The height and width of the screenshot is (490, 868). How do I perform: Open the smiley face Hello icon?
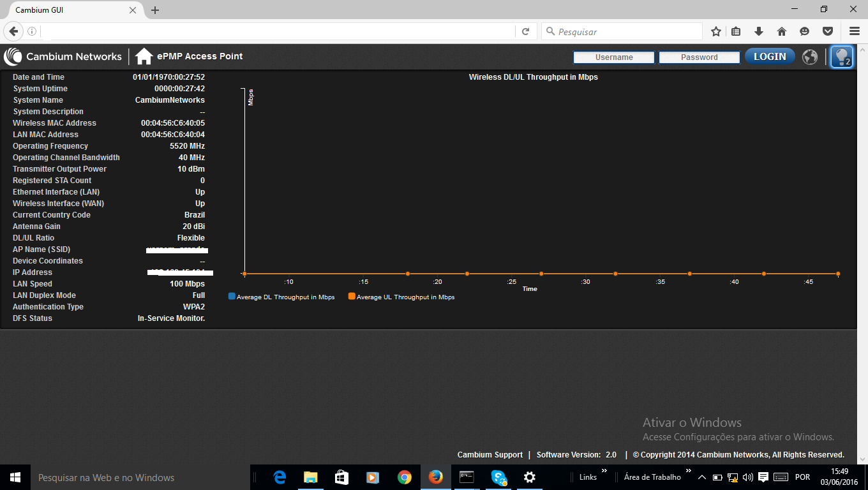[805, 31]
